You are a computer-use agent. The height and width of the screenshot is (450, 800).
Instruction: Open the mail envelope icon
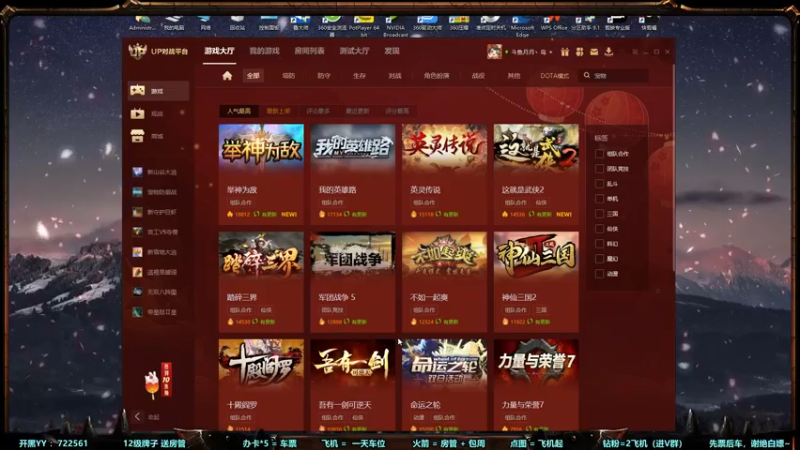[594, 52]
